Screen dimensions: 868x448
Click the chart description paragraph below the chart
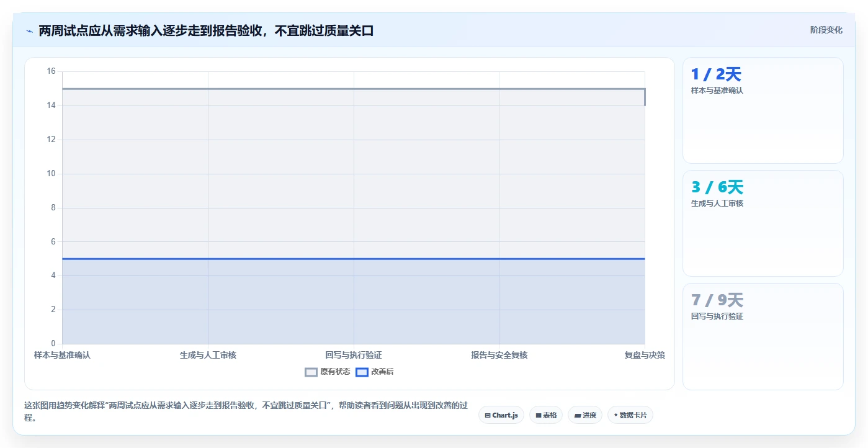point(246,411)
